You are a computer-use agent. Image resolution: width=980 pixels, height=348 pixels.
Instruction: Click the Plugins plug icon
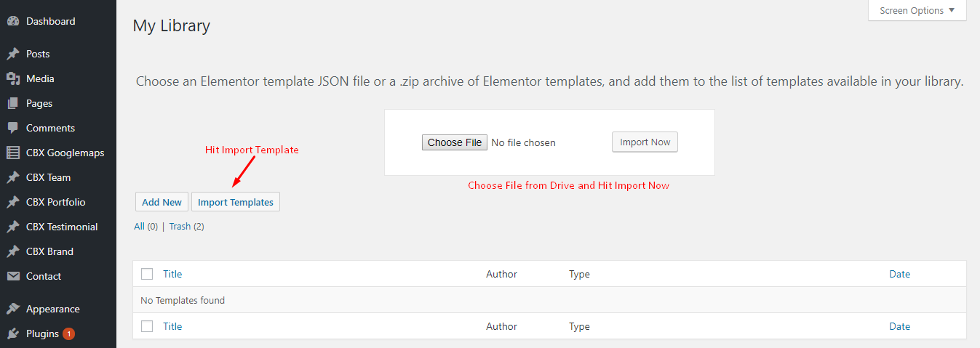(12, 333)
